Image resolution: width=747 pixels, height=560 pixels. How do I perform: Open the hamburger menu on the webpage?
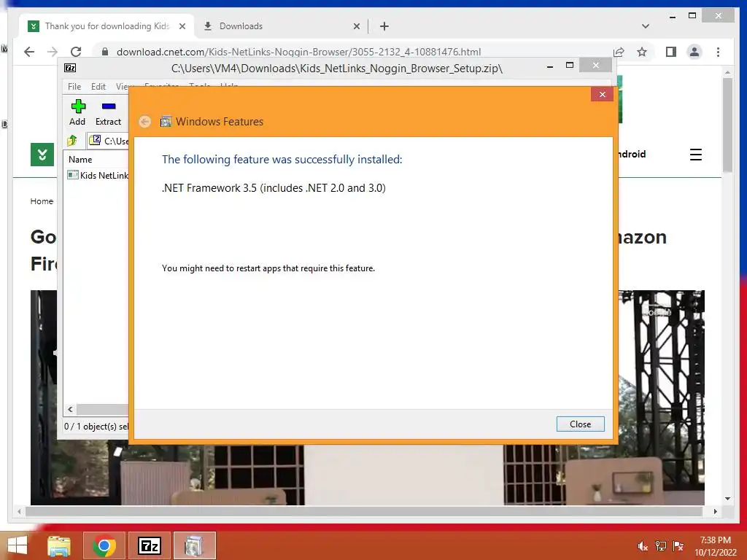[x=695, y=155]
